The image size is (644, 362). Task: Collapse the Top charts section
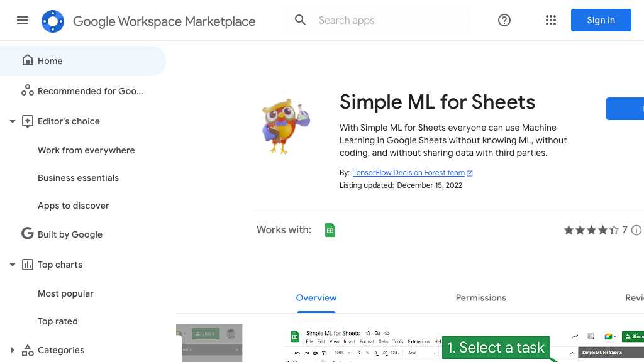[x=12, y=265]
